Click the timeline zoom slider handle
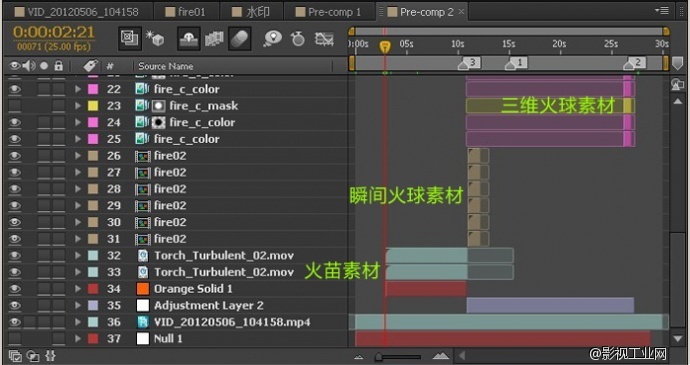The height and width of the screenshot is (365, 690). [378, 357]
